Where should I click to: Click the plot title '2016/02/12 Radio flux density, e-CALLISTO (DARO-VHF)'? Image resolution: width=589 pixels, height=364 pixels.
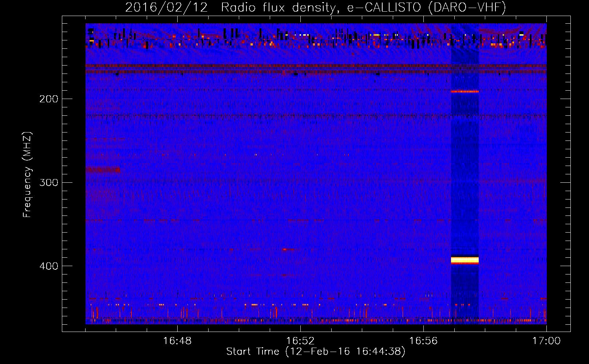[316, 7]
